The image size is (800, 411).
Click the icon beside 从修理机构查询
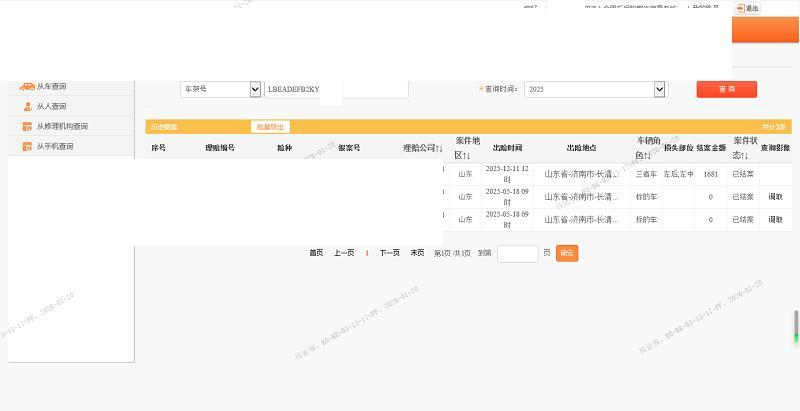click(27, 127)
